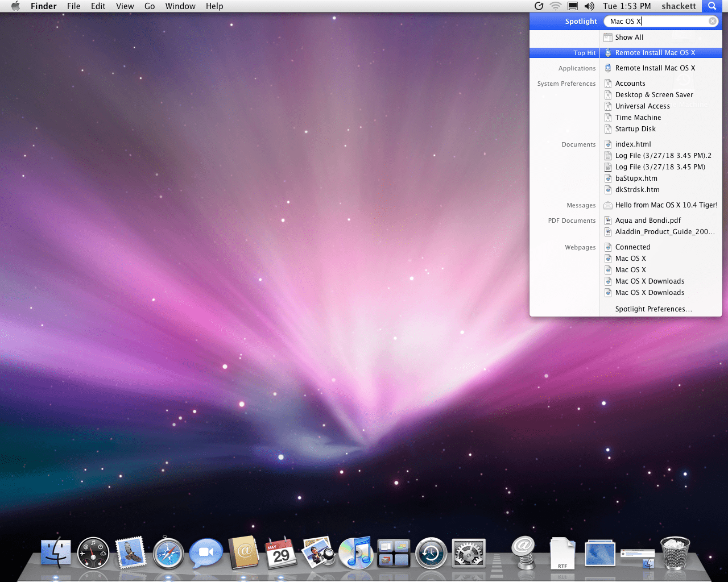Click the Spotlight magnifying glass icon
The image size is (728, 582).
pyautogui.click(x=712, y=6)
